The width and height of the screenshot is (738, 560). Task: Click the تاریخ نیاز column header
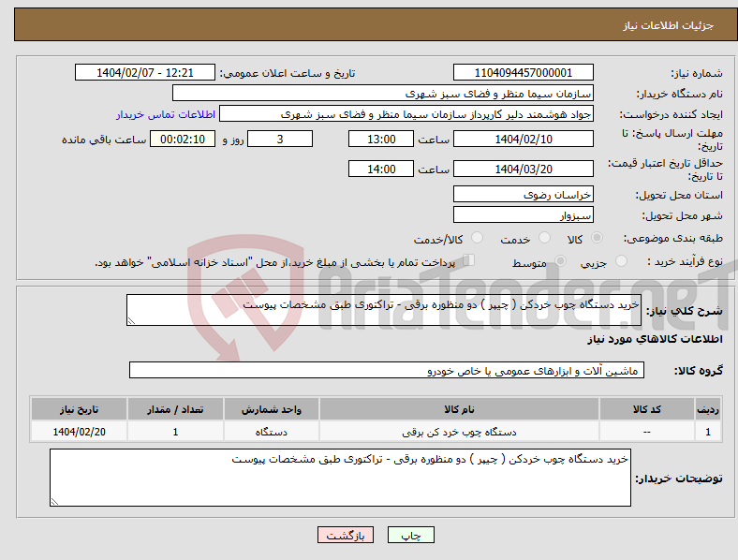tap(79, 409)
